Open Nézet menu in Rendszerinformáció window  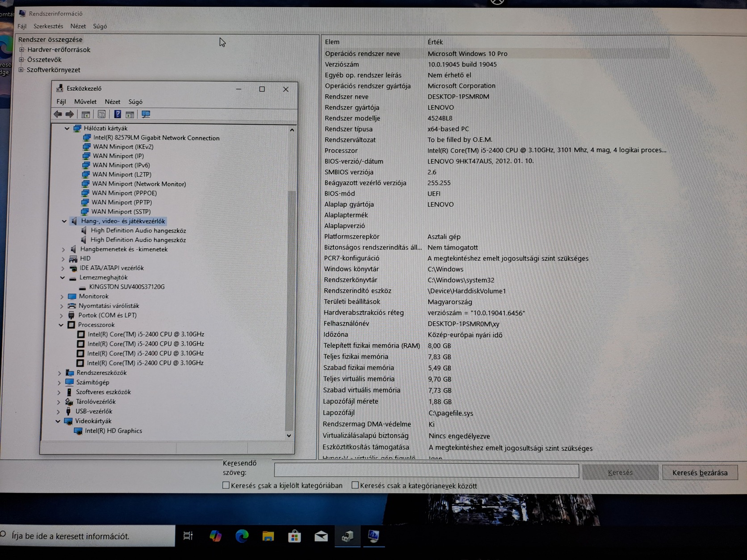point(78,26)
